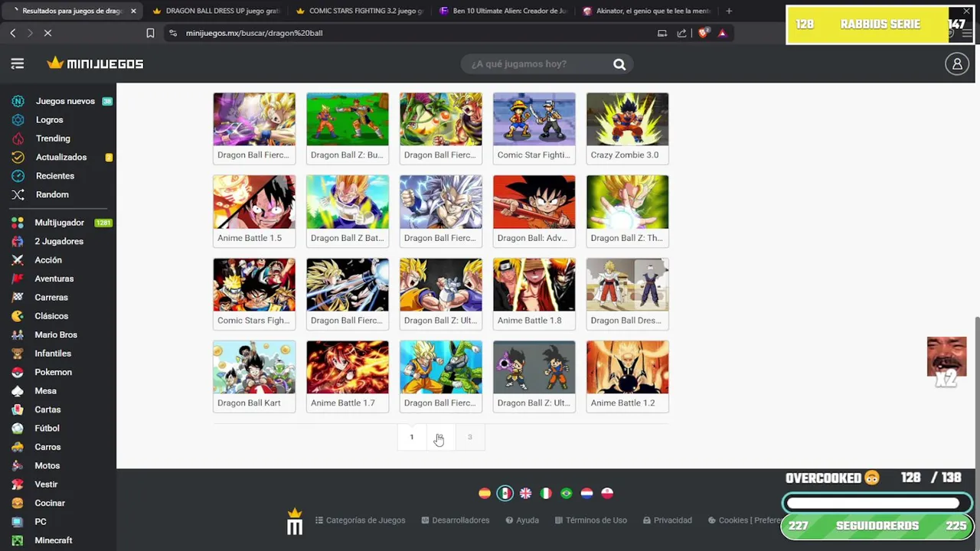Open the Dragon Ball Dres... game thumbnail
This screenshot has width=980, height=551.
tap(627, 294)
